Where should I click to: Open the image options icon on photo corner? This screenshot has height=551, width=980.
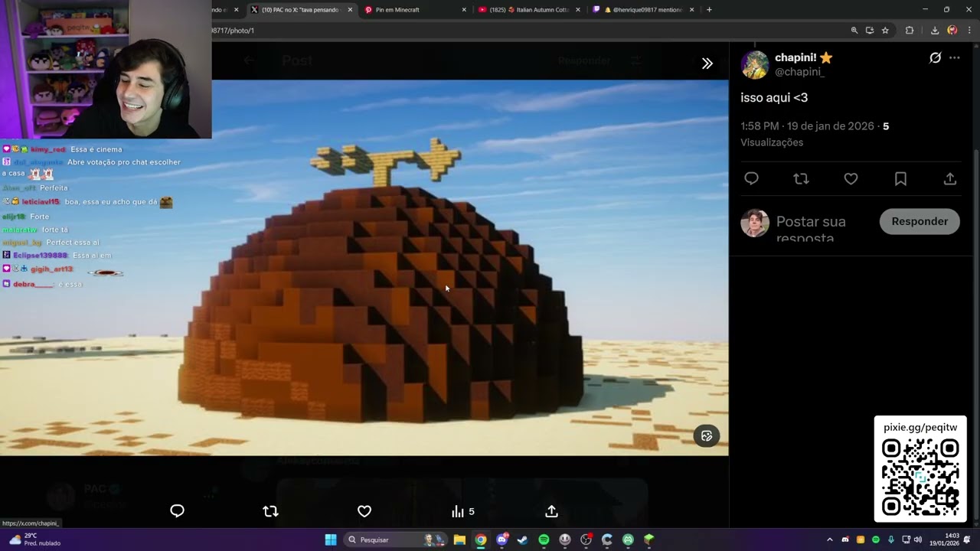(x=707, y=435)
